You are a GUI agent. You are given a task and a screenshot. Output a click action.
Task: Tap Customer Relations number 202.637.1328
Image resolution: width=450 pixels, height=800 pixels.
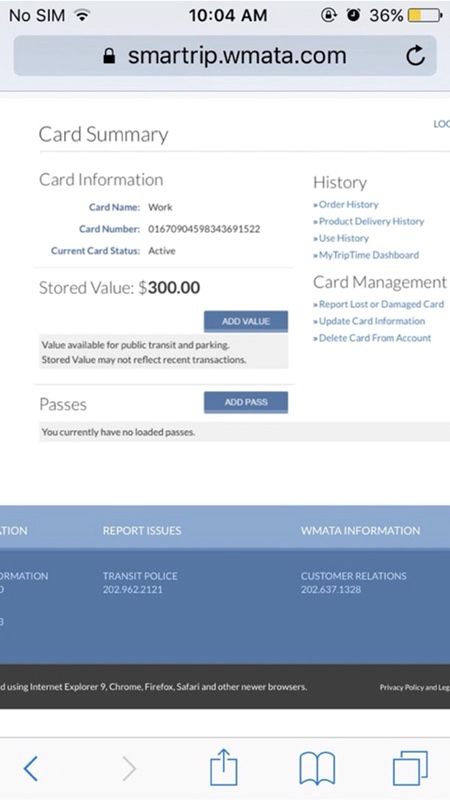click(331, 590)
